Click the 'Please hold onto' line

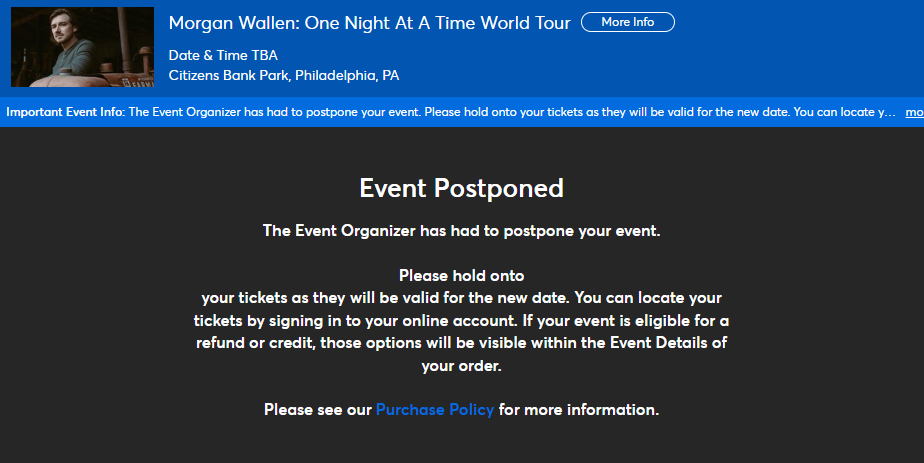461,276
